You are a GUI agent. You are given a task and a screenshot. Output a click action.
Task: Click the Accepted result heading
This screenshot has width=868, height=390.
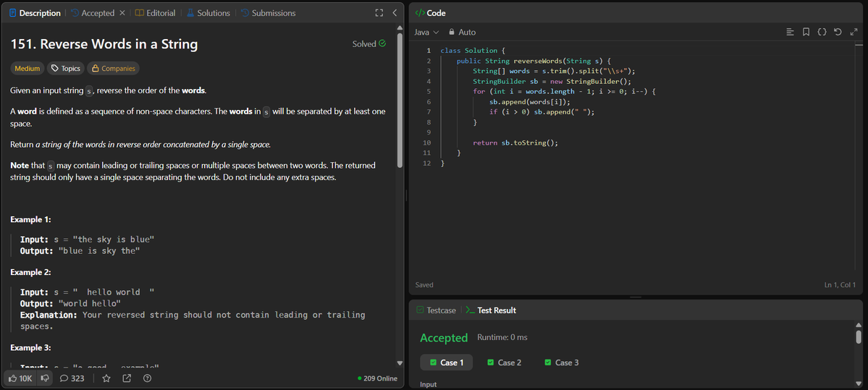tap(444, 337)
